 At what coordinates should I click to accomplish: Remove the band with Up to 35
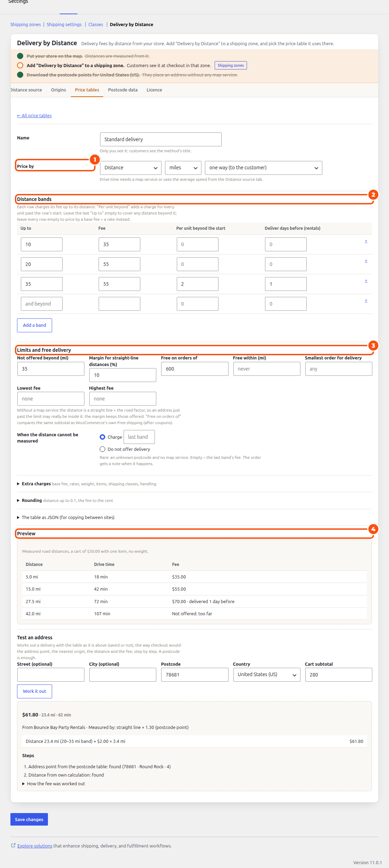[366, 281]
